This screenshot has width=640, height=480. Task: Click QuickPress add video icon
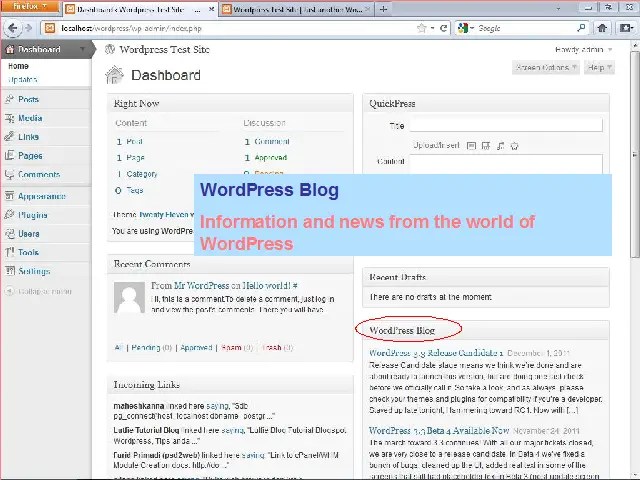click(x=486, y=146)
